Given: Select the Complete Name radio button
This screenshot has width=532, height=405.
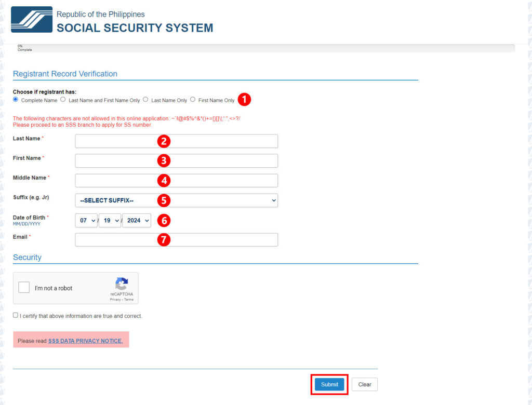Looking at the screenshot, I should coord(16,100).
